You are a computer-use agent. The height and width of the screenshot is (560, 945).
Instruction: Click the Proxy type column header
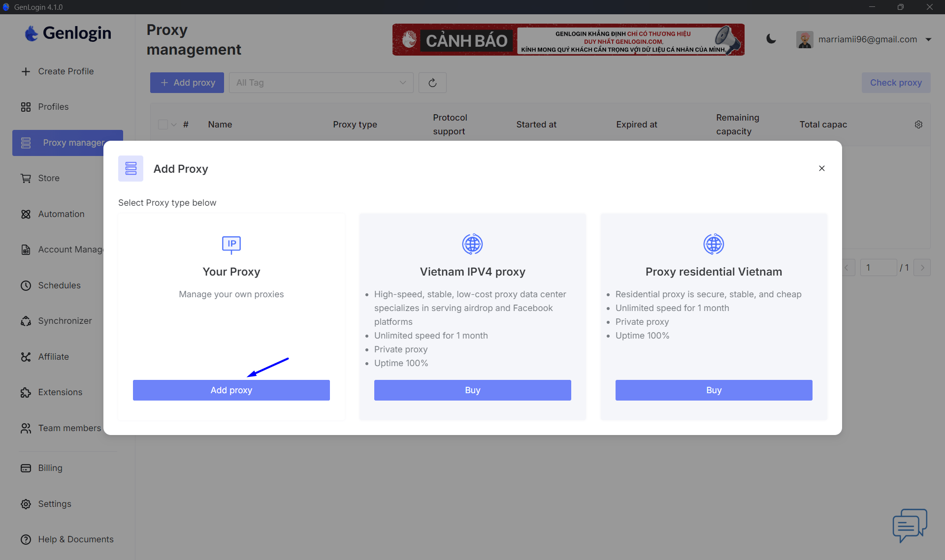355,124
